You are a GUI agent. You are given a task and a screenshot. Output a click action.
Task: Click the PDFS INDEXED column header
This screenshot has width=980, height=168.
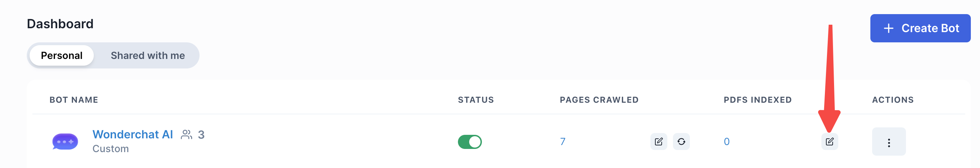(x=758, y=100)
